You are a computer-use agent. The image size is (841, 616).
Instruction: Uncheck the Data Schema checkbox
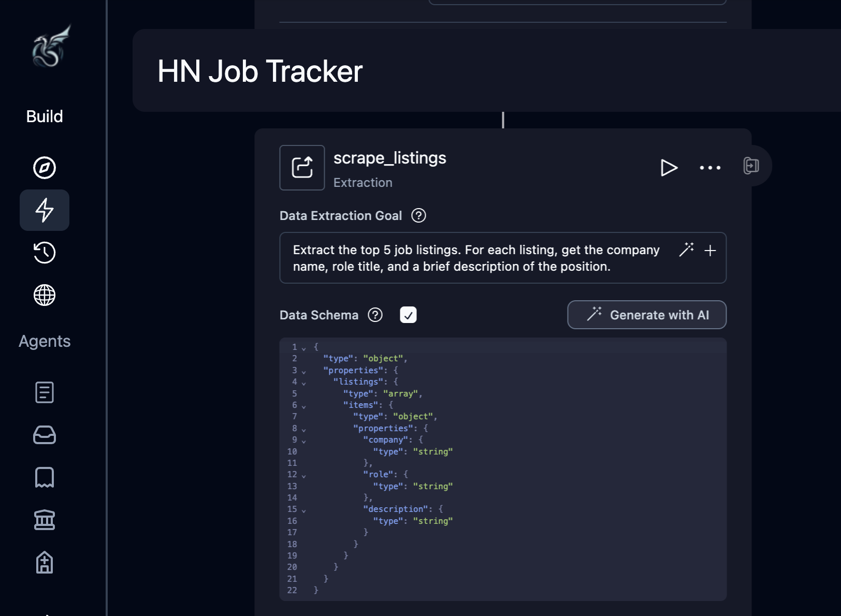[x=408, y=315]
